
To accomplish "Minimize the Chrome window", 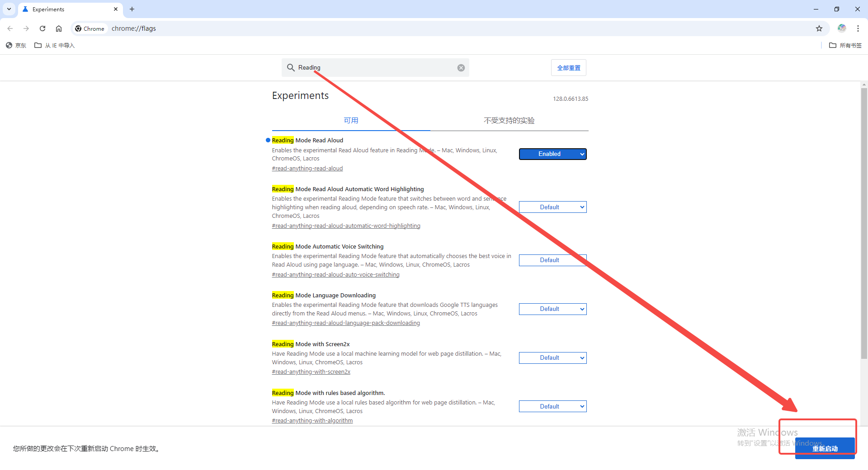I will (x=816, y=9).
